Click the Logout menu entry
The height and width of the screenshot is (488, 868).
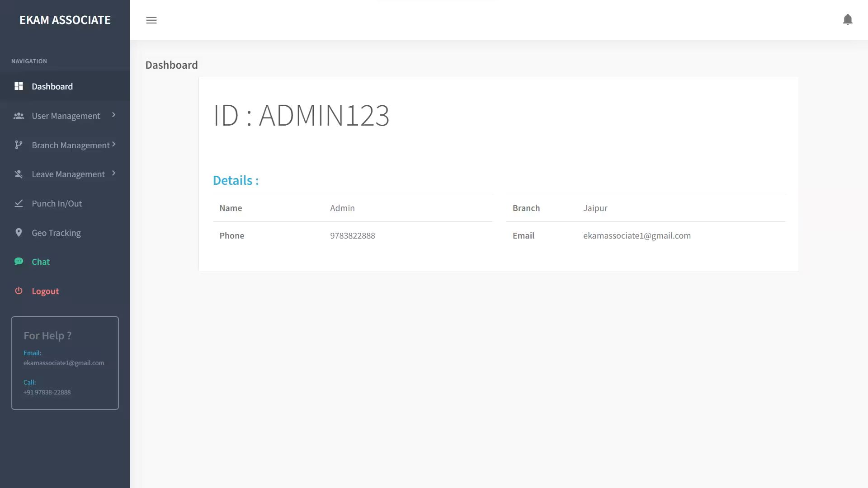45,291
